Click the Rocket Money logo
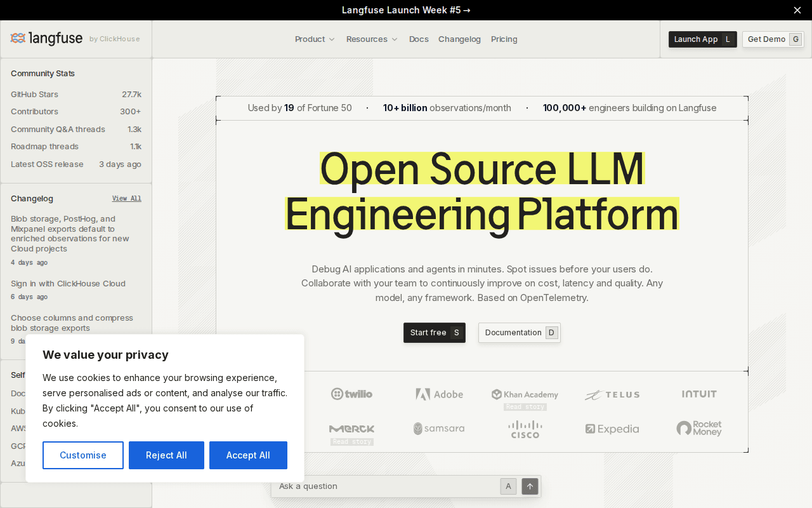This screenshot has height=508, width=812. point(699,429)
